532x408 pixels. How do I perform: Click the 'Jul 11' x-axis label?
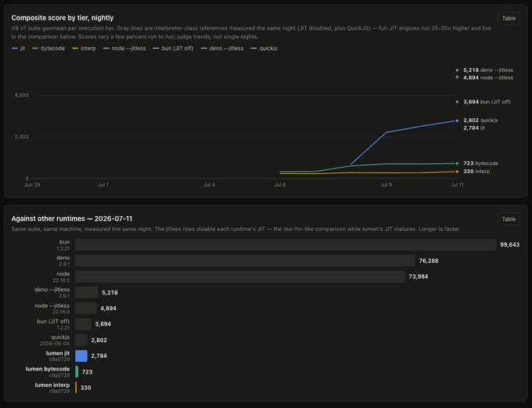point(457,185)
